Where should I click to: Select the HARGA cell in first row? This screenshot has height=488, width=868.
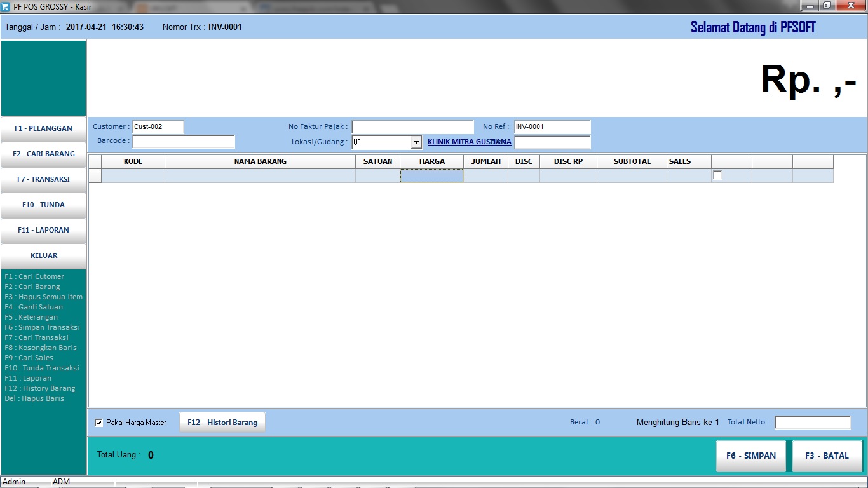click(431, 176)
